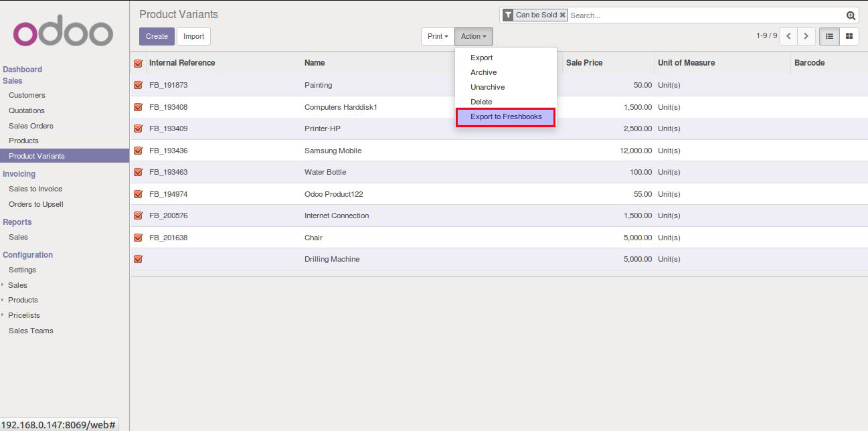The height and width of the screenshot is (431, 868).
Task: Open Products under Sales section
Action: [23, 141]
